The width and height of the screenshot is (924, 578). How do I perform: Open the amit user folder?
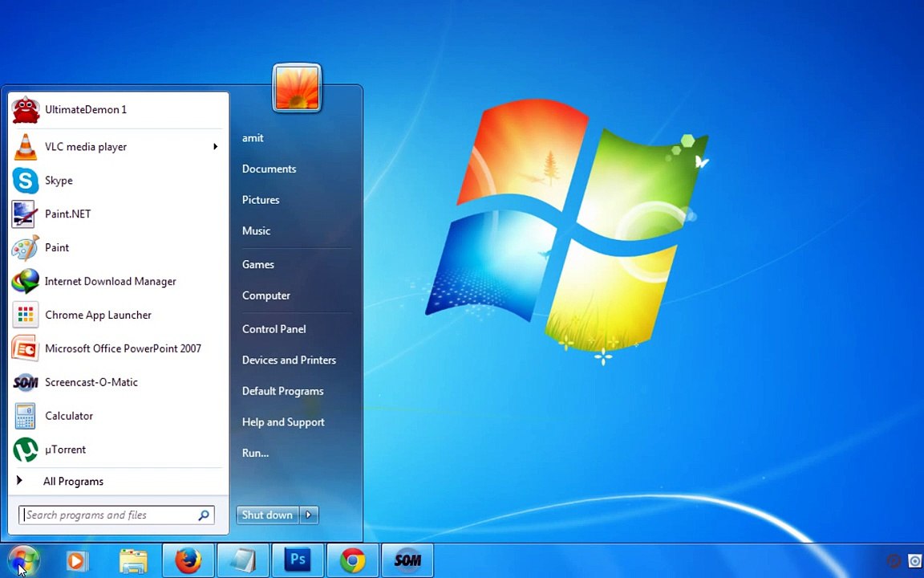tap(253, 138)
